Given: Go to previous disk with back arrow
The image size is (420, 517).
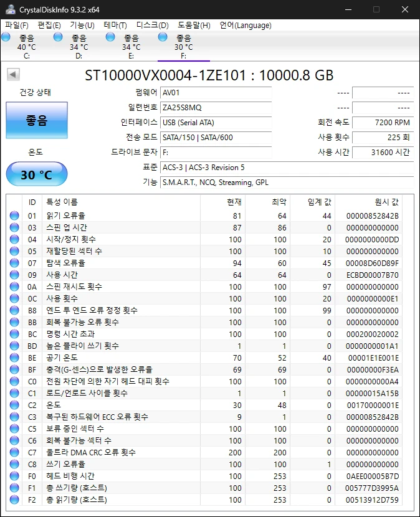Looking at the screenshot, I should (x=13, y=75).
